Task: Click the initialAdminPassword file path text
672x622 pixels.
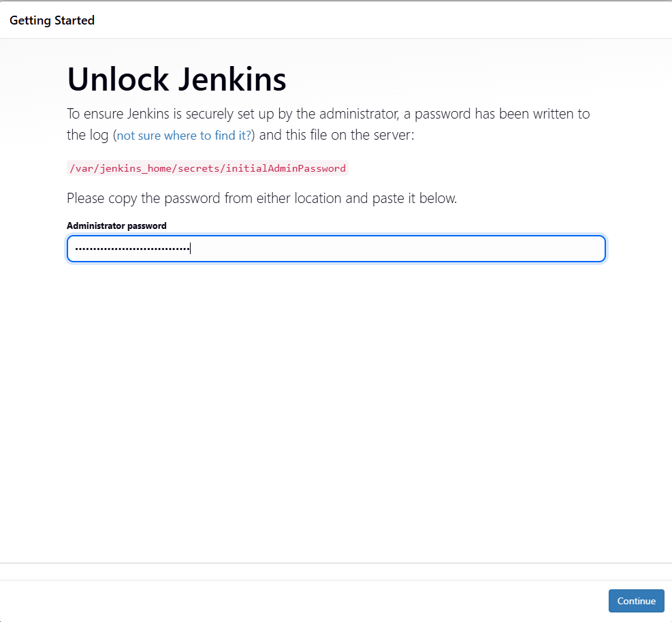Action: tap(208, 168)
